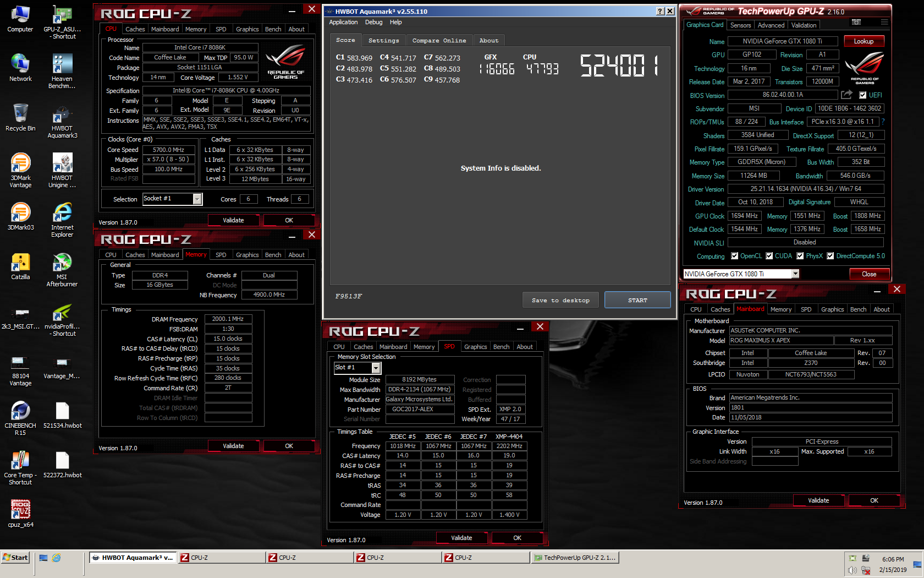Open the Slot #1 memory slot dropdown
Screen dimensions: 924x578
(376, 368)
